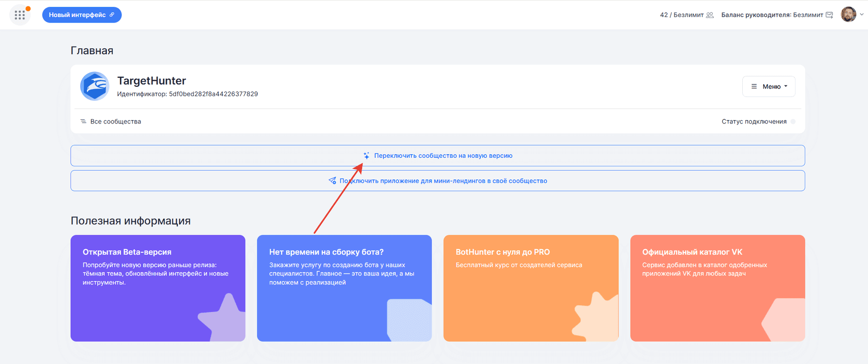Click the Статус подключения label
This screenshot has width=868, height=364.
tap(754, 122)
